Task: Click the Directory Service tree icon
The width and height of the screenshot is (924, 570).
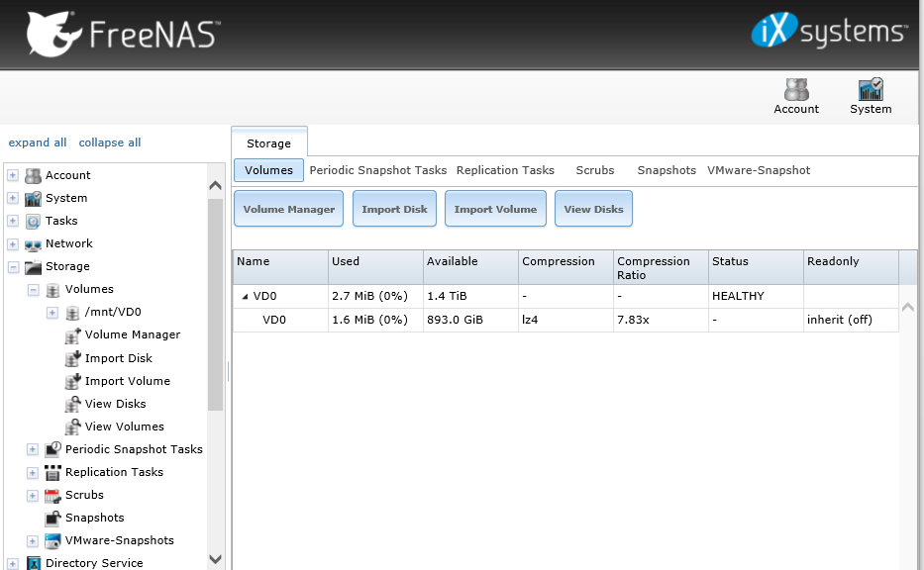Action: (x=33, y=563)
